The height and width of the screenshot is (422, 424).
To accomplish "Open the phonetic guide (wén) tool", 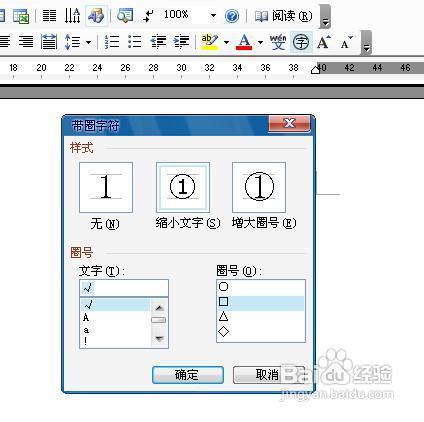I will (278, 42).
